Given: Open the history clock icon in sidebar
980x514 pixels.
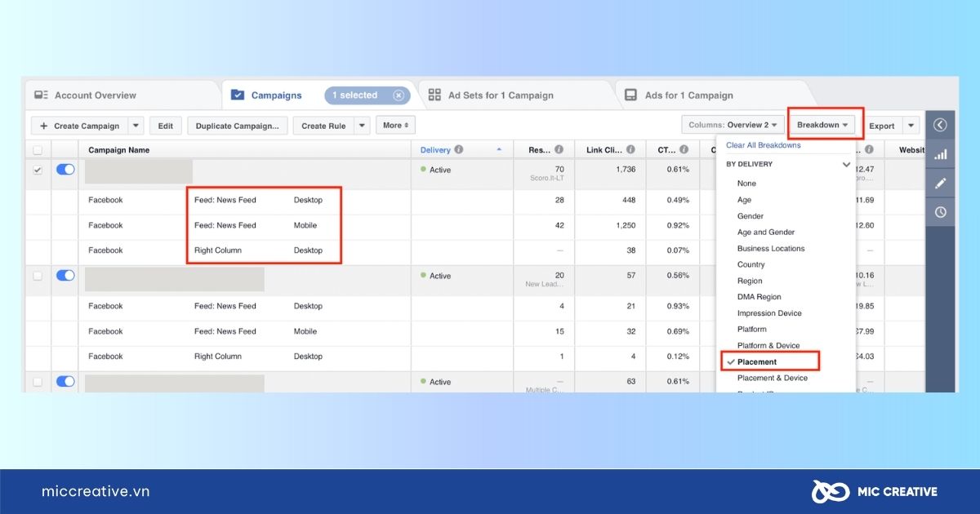Looking at the screenshot, I should 940,212.
